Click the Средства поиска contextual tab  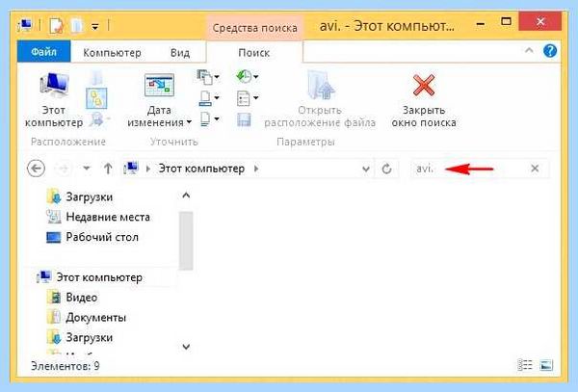tap(254, 28)
